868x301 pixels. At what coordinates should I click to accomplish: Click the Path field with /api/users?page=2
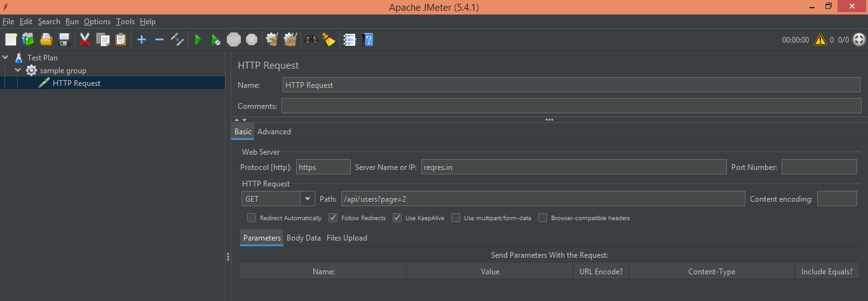pyautogui.click(x=543, y=199)
